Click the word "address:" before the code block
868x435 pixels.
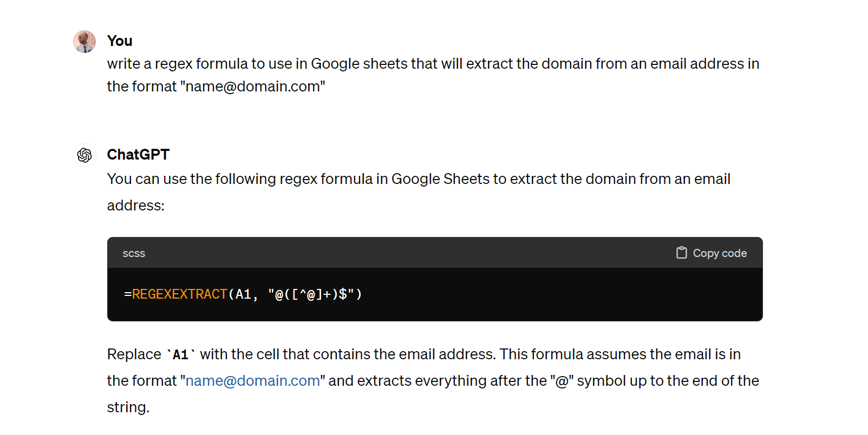[135, 206]
